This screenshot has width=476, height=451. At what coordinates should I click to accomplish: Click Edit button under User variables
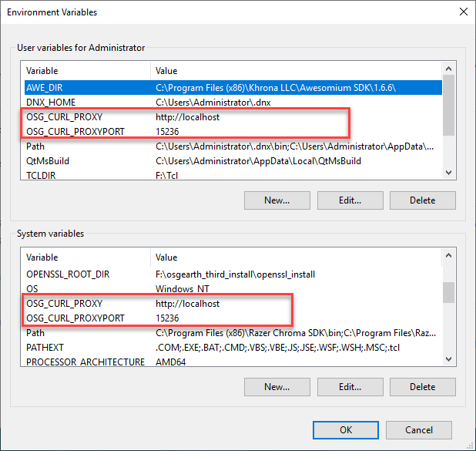click(350, 200)
